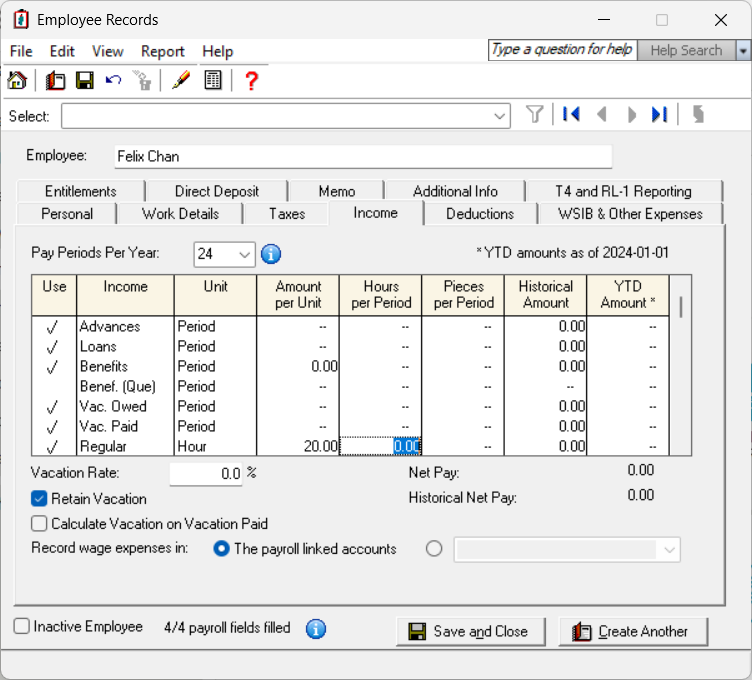The image size is (752, 680).
Task: Open the Report menu
Action: point(163,51)
